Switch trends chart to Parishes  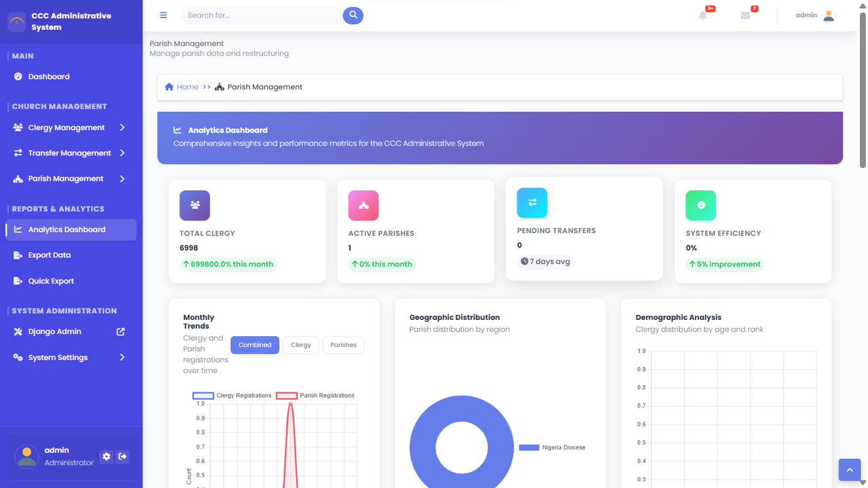[x=344, y=345]
